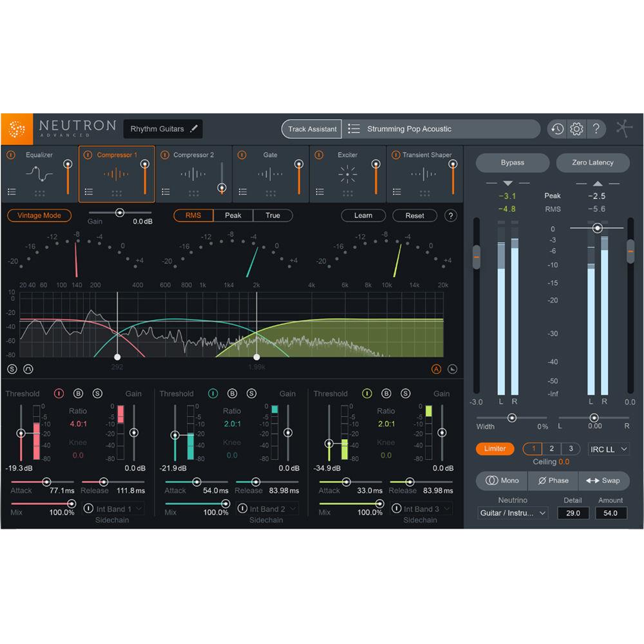Toggle the Limiter on or off
This screenshot has width=644, height=644.
495,449
